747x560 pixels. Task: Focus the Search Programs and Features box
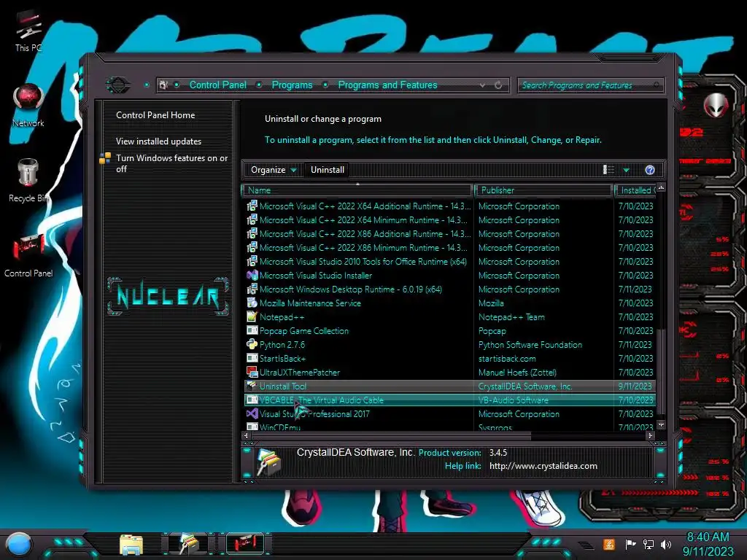590,85
